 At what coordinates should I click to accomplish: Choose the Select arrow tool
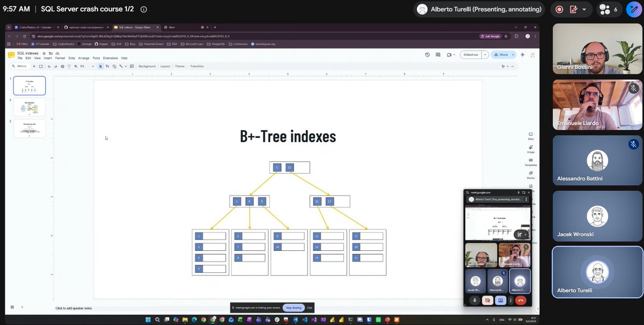click(x=101, y=66)
